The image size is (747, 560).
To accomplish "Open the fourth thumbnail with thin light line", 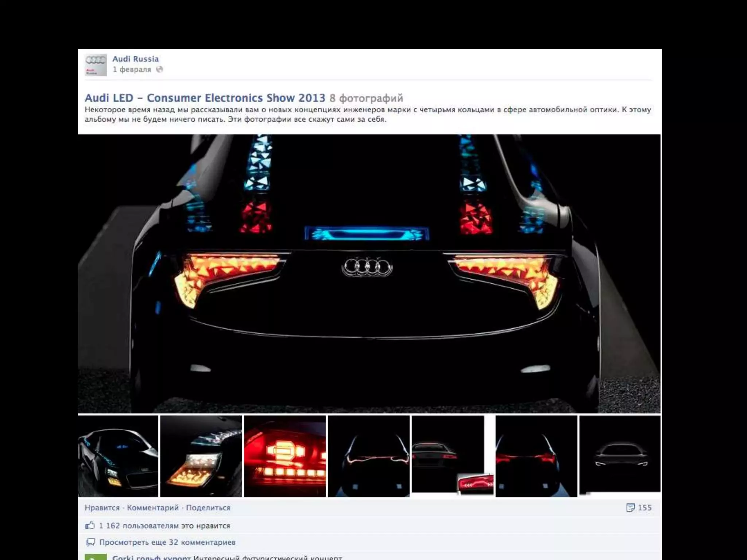I will tap(368, 456).
